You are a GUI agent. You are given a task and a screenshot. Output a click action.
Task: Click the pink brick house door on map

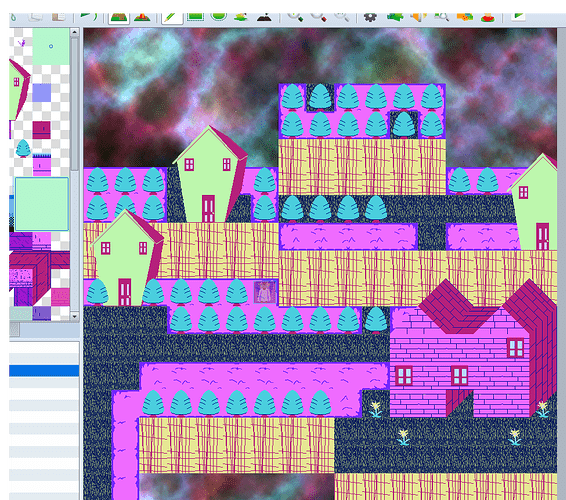tap(459, 403)
